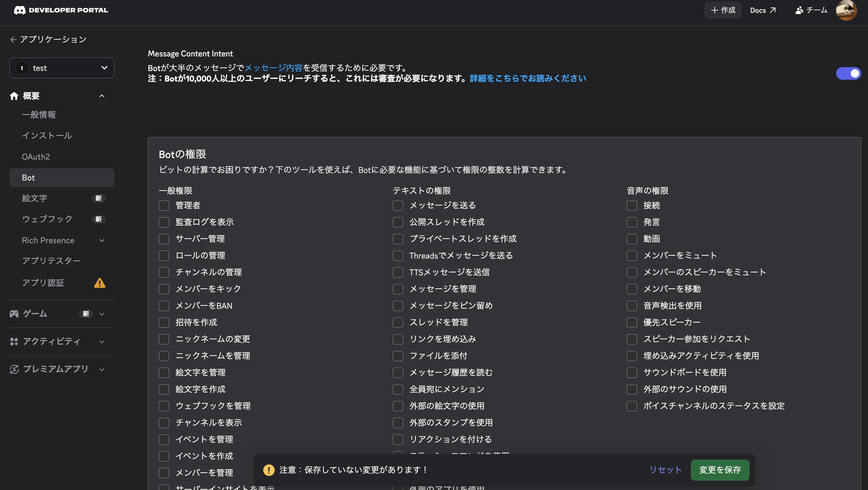Image resolution: width=868 pixels, height=490 pixels.
Task: Click the team icon in the header
Action: coord(799,10)
